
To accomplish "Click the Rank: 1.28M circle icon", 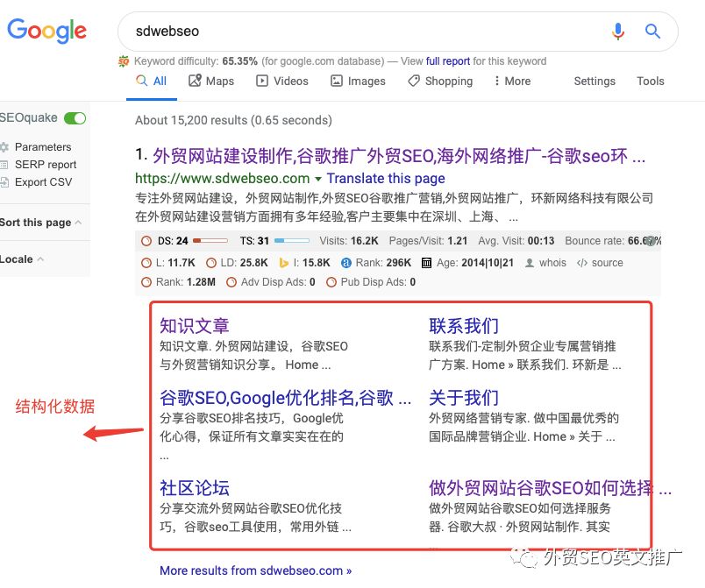I will click(x=146, y=282).
